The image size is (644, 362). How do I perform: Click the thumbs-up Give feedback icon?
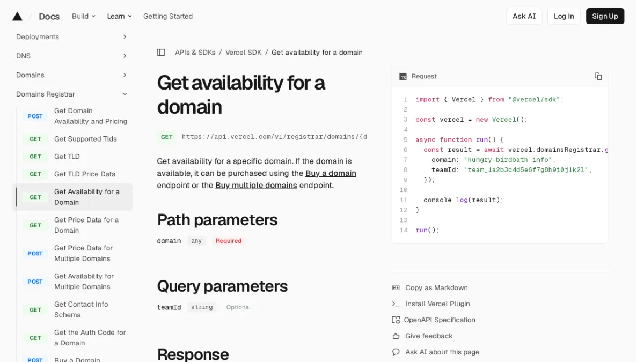[396, 336]
